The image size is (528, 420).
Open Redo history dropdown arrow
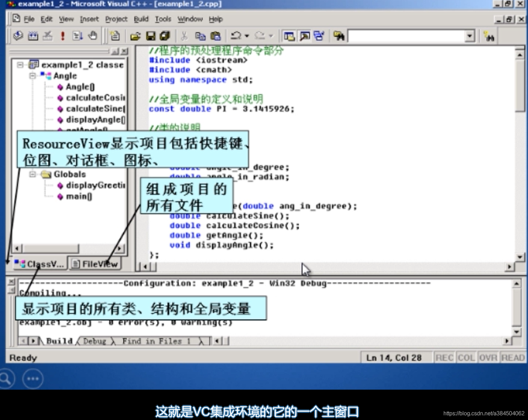[271, 36]
